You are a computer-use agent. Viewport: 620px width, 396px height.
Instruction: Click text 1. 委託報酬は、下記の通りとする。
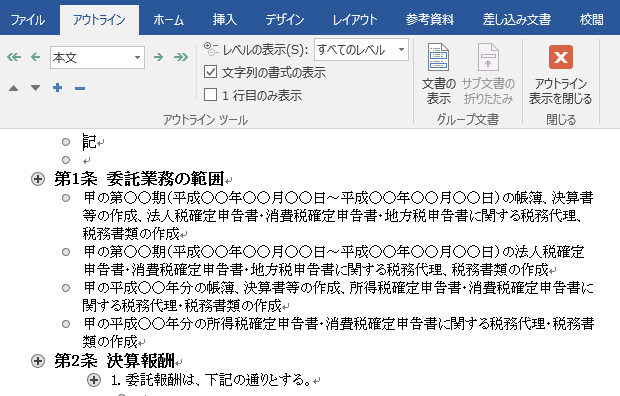pyautogui.click(x=211, y=380)
